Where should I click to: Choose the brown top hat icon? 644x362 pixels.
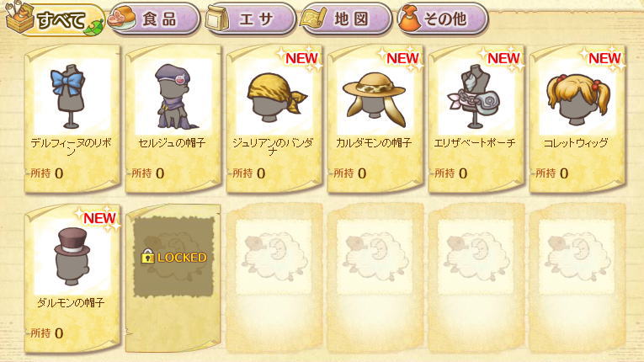tap(72, 257)
